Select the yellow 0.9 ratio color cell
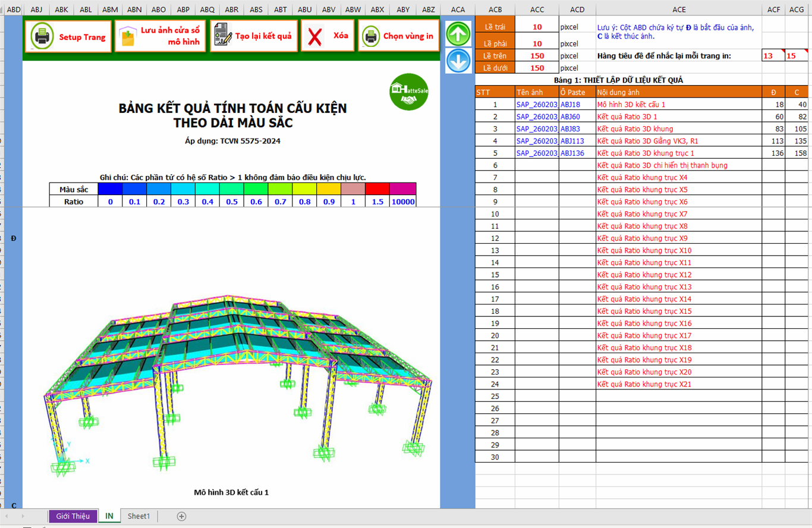 pyautogui.click(x=329, y=189)
